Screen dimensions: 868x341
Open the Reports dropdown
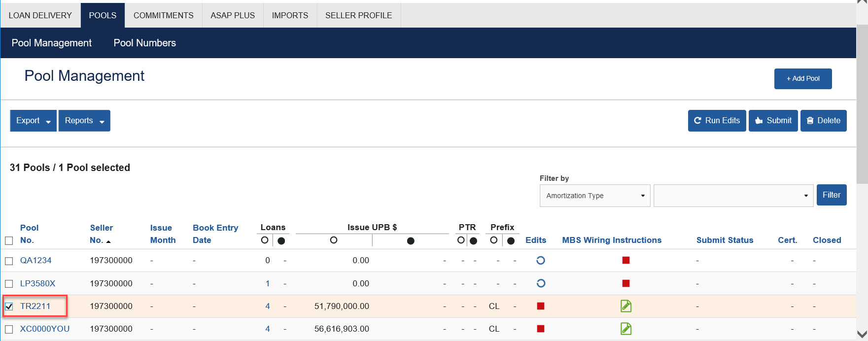pyautogui.click(x=84, y=121)
